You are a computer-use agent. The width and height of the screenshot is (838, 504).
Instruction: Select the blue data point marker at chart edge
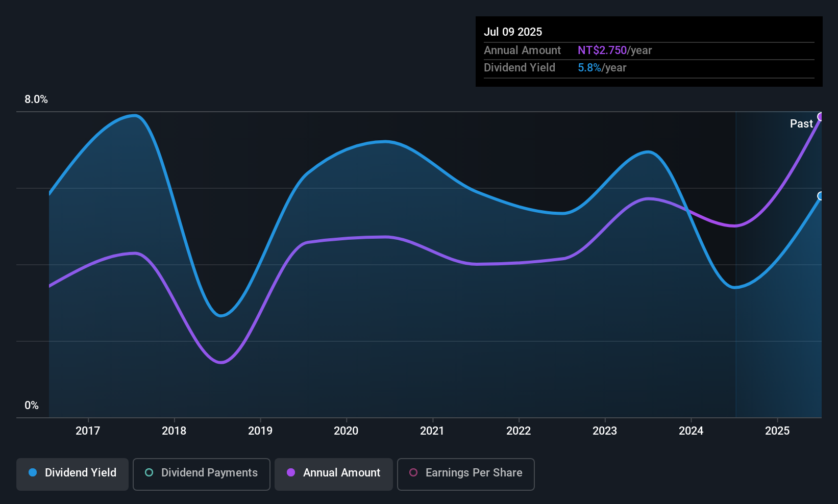tap(820, 195)
